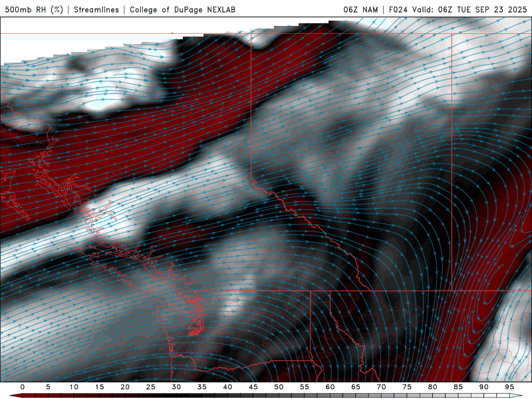
Task: Click "College of DuPage NEXLAB" text
Action: (x=182, y=10)
